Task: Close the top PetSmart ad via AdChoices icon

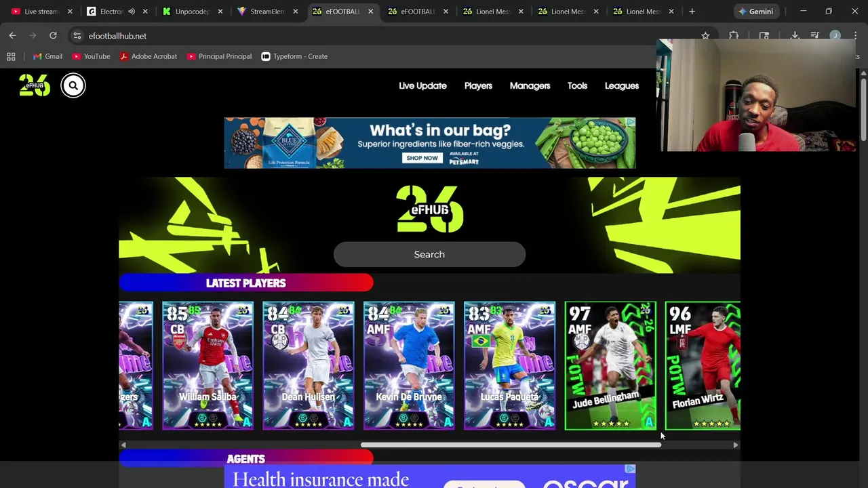Action: click(630, 122)
